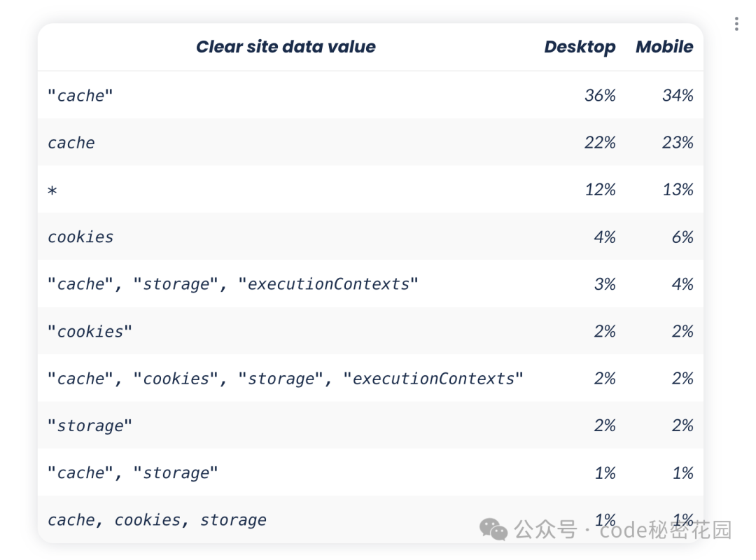
Task: Click the Desktop column header
Action: coord(580,47)
